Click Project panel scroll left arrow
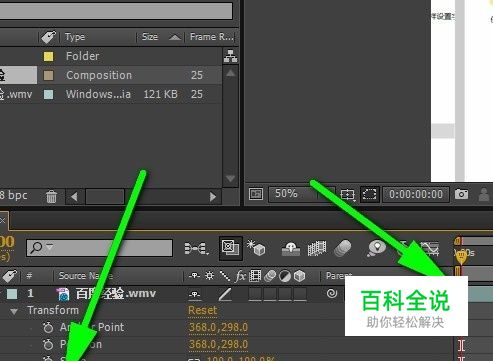The width and height of the screenshot is (493, 361). (x=74, y=197)
